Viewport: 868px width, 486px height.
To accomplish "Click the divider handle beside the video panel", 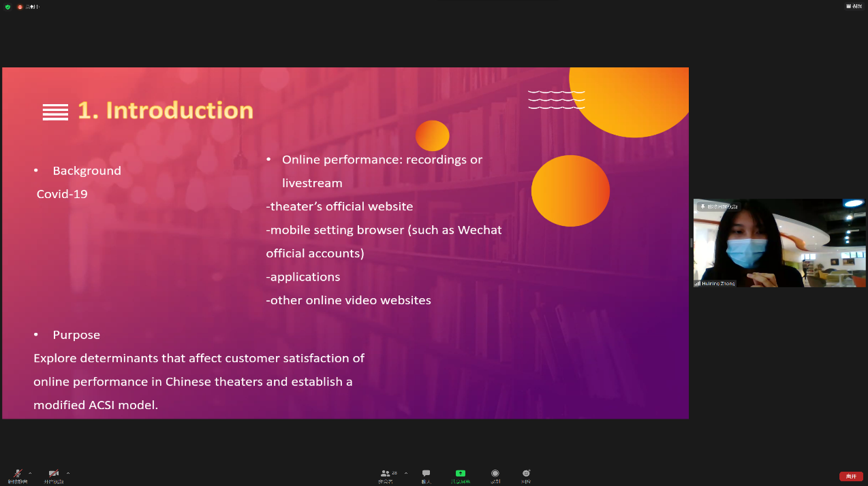I will click(691, 243).
